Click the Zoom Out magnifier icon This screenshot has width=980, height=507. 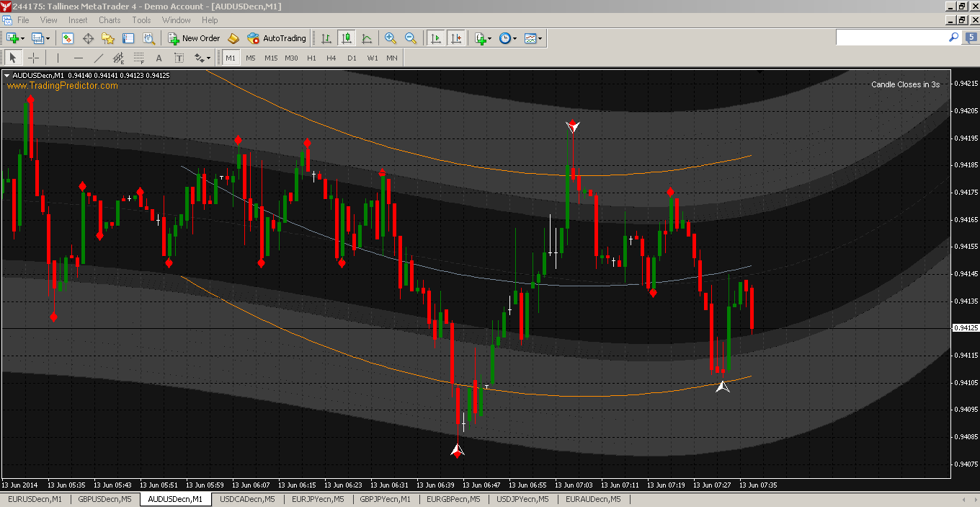[411, 38]
